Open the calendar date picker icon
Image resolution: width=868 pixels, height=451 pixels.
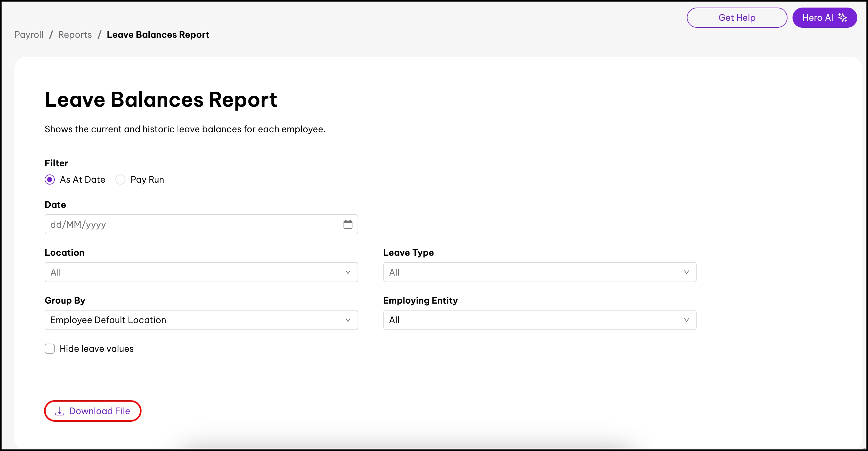tap(348, 224)
